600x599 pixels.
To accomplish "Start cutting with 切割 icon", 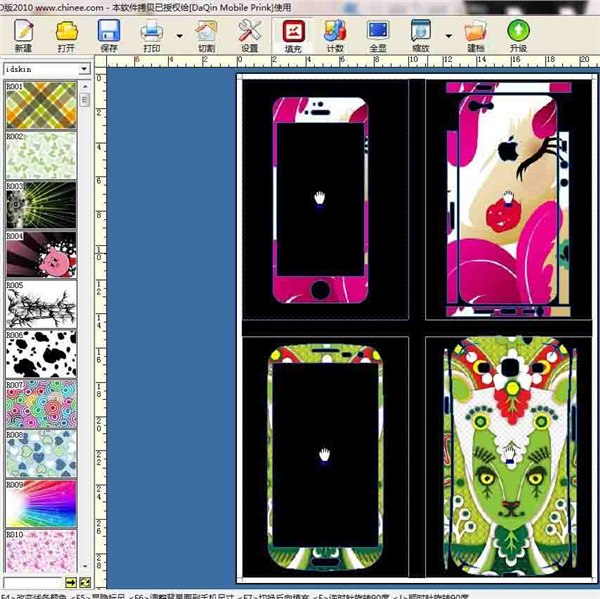I will [206, 36].
